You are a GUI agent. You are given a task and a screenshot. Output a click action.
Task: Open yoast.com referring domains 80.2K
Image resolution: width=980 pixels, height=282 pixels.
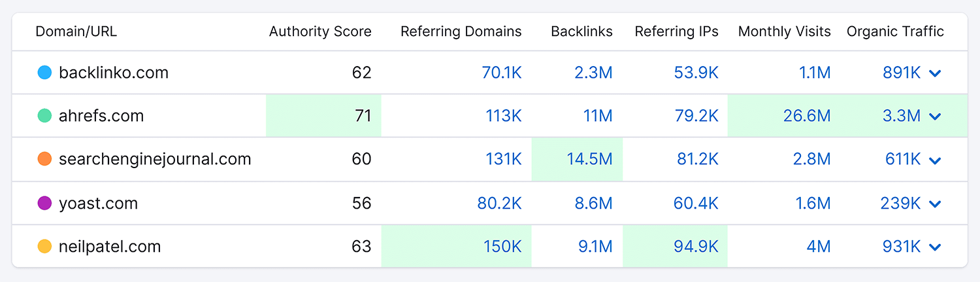click(x=500, y=203)
